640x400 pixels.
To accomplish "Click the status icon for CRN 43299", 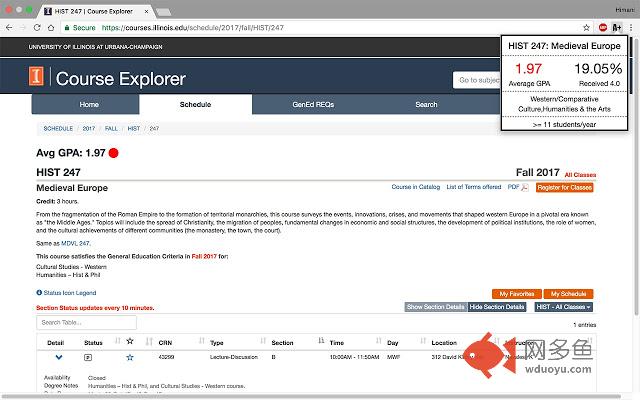I will click(x=88, y=358).
